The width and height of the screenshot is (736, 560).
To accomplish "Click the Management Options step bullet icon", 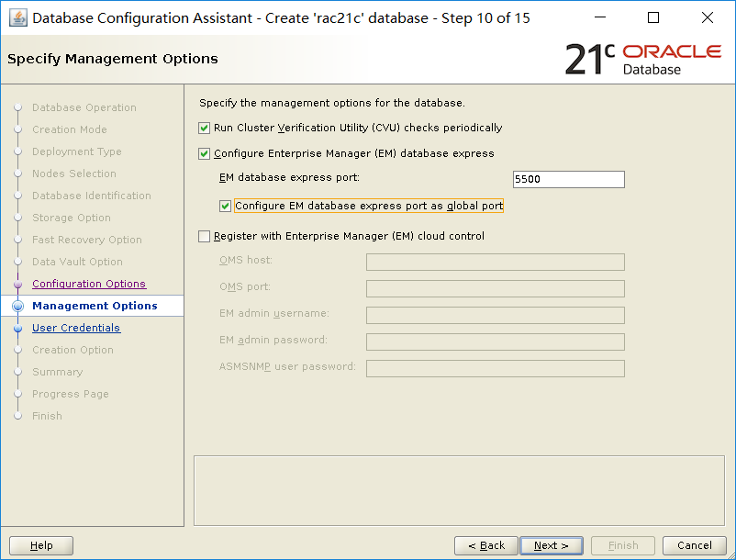I will (17, 306).
